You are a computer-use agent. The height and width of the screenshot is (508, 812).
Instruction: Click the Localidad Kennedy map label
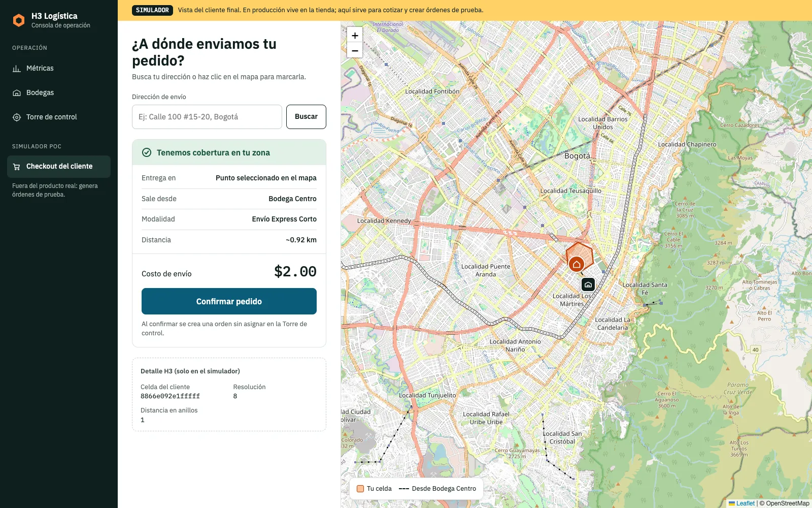click(384, 220)
